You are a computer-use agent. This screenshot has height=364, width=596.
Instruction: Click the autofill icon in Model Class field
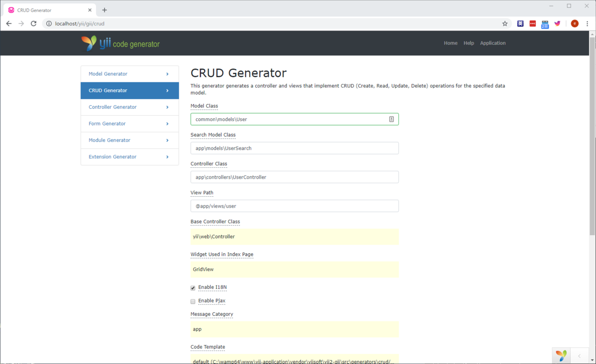click(x=391, y=119)
